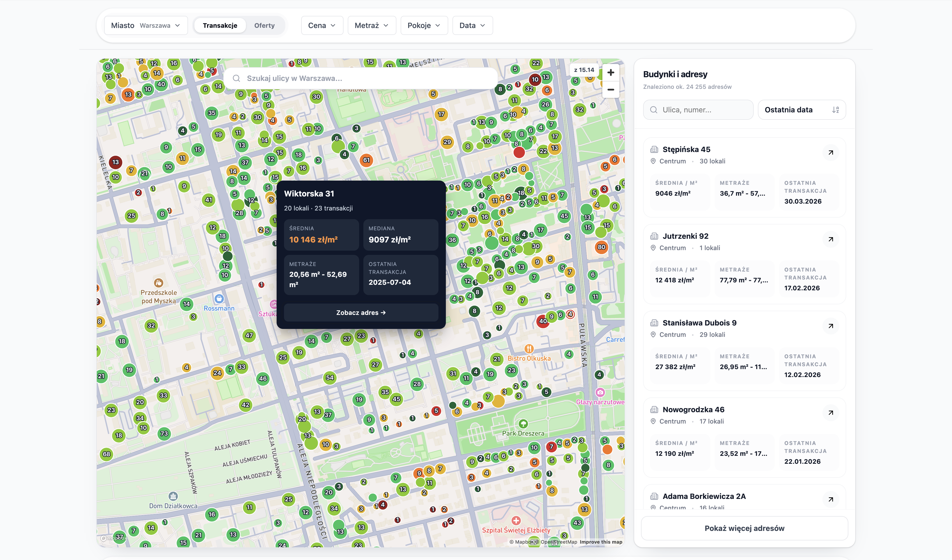The image size is (952, 560).
Task: Select the Stanisława Dubois 9 card title
Action: [x=699, y=323]
